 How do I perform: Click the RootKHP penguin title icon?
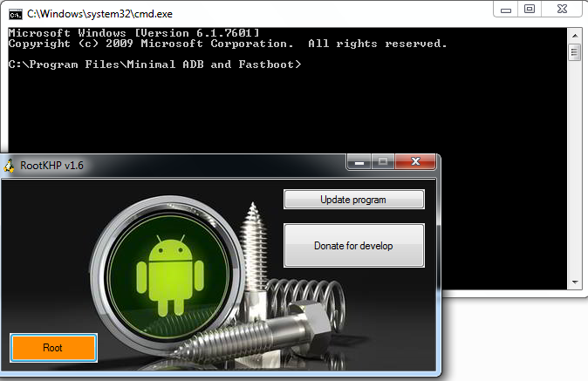(x=10, y=165)
